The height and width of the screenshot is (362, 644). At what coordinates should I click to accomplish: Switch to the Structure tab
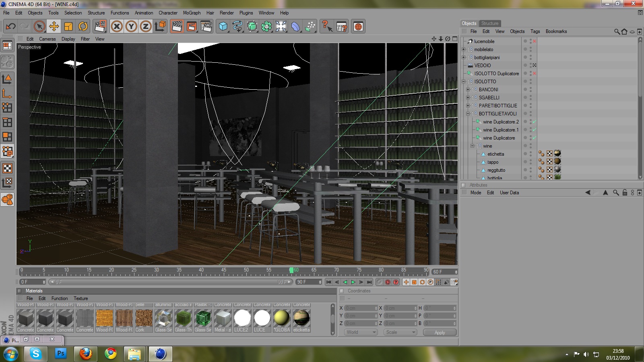point(490,23)
